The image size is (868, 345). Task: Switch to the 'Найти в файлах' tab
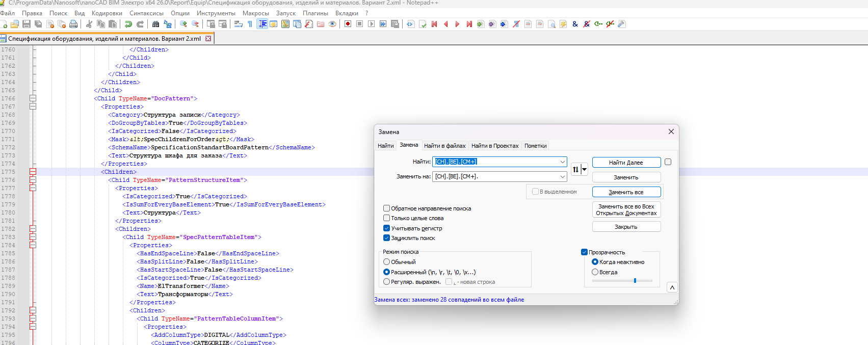(x=444, y=146)
